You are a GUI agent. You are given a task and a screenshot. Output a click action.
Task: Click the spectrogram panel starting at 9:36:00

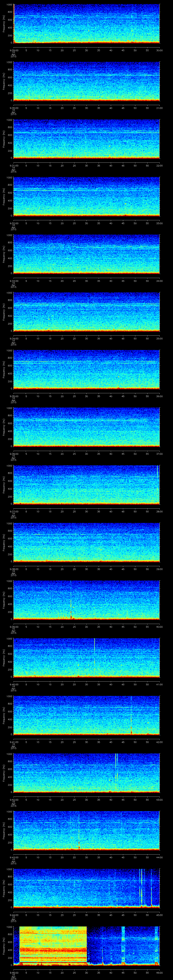86,427
